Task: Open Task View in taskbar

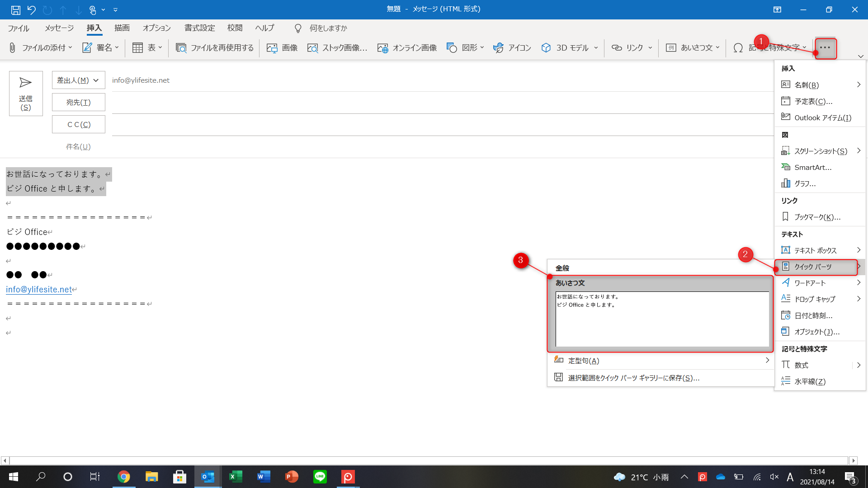Action: coord(95,477)
